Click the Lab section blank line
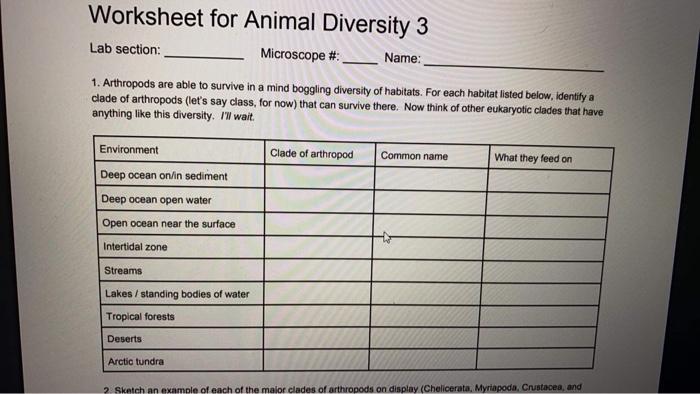The image size is (700, 394). [x=204, y=55]
